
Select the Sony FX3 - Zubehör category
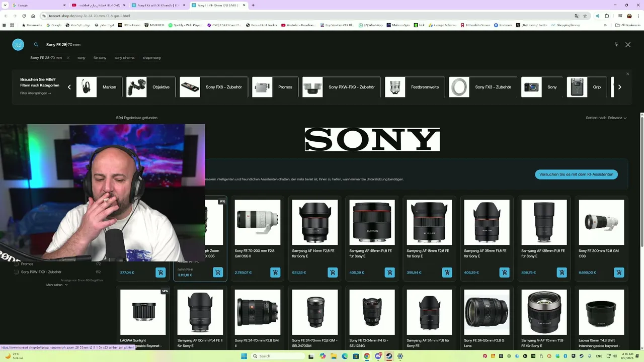coord(484,87)
